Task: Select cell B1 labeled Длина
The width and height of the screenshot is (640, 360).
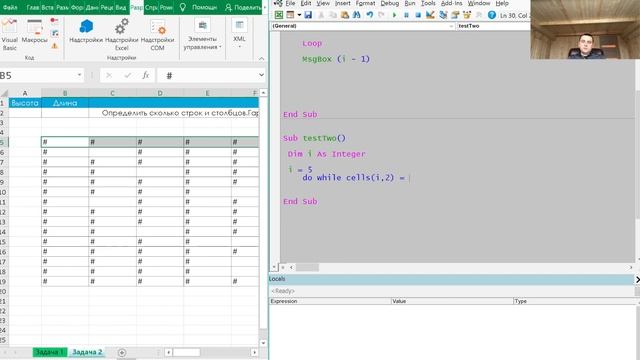Action: 65,103
